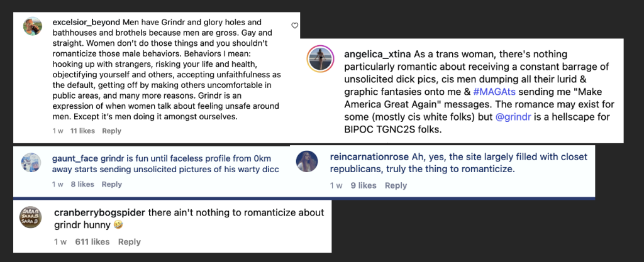Image resolution: width=644 pixels, height=262 pixels.
Task: View the 9 likes on reincarnationrose's comment
Action: [364, 185]
